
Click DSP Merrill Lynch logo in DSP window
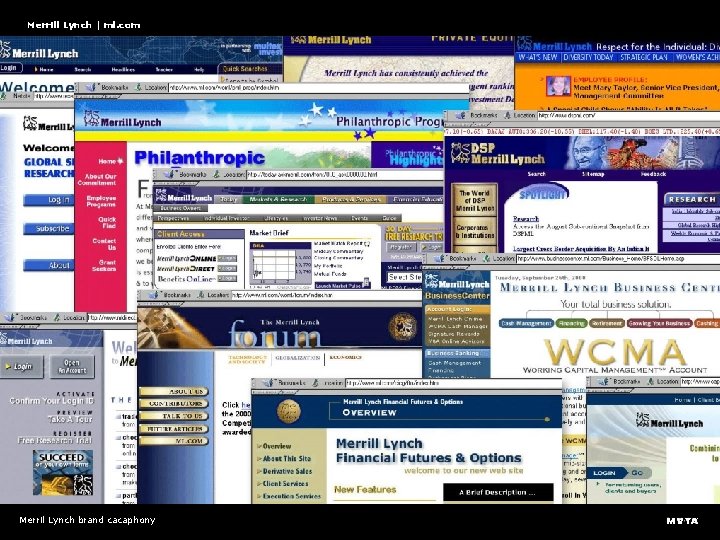497,153
